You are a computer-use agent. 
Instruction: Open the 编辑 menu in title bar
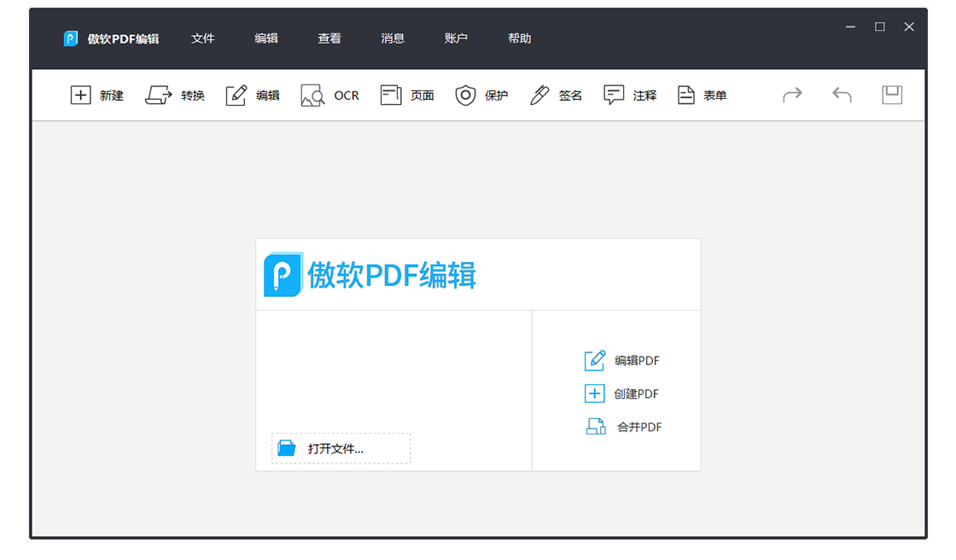tap(265, 38)
